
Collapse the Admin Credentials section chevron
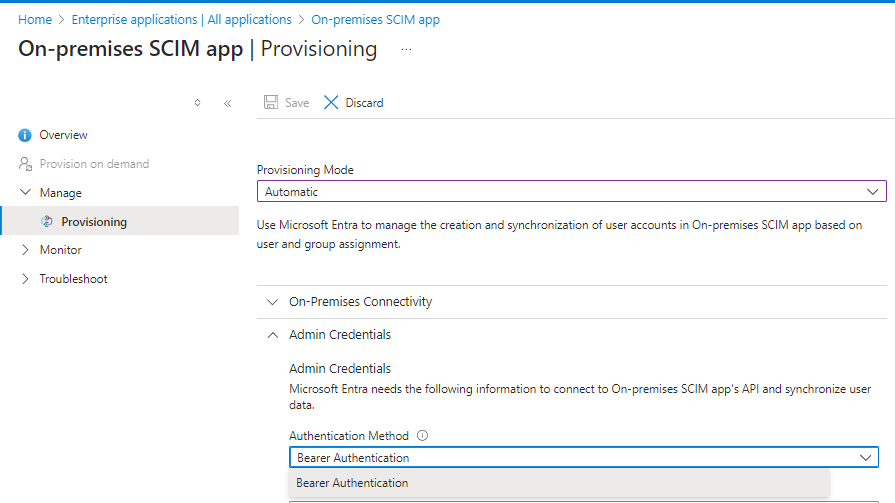273,335
